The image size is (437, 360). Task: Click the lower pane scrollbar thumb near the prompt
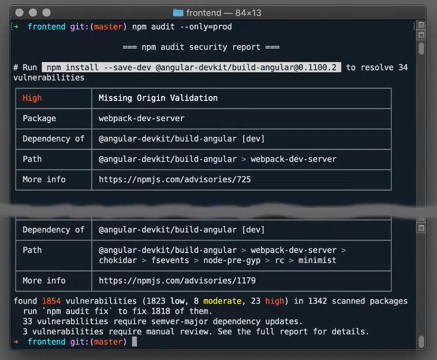pyautogui.click(x=421, y=342)
